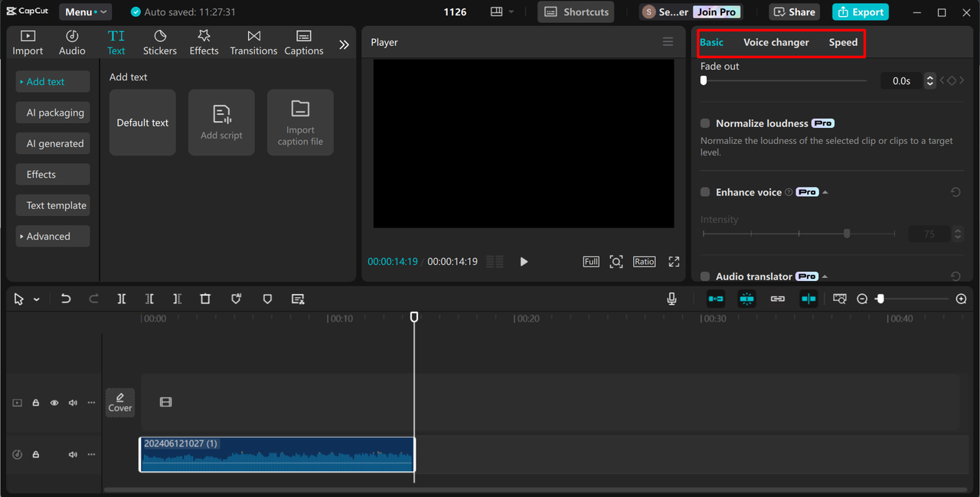Click the Delete left split icon

click(149, 299)
